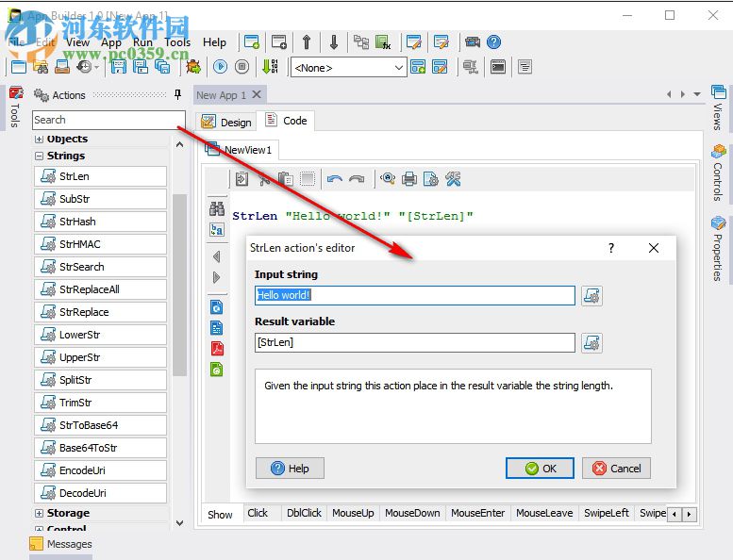
Task: Open the Messages panel
Action: click(x=60, y=544)
